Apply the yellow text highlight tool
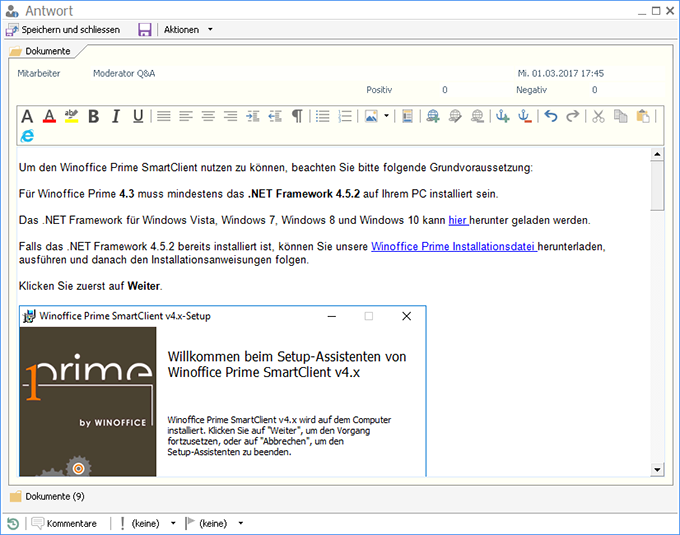Image resolution: width=680 pixels, height=535 pixels. click(71, 116)
